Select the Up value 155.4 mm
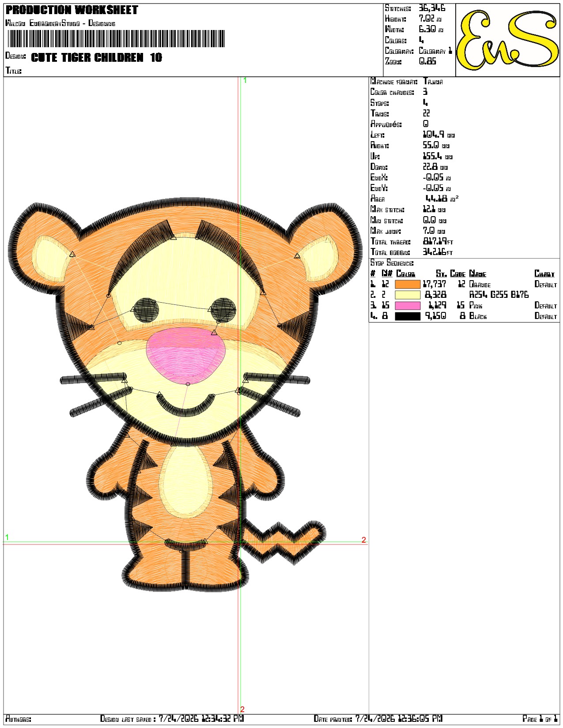 click(438, 156)
